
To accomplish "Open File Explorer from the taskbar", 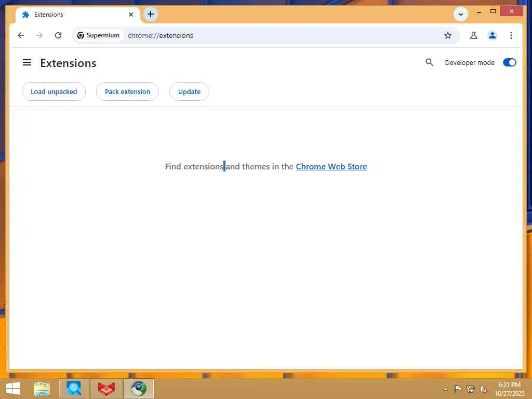I will click(42, 389).
